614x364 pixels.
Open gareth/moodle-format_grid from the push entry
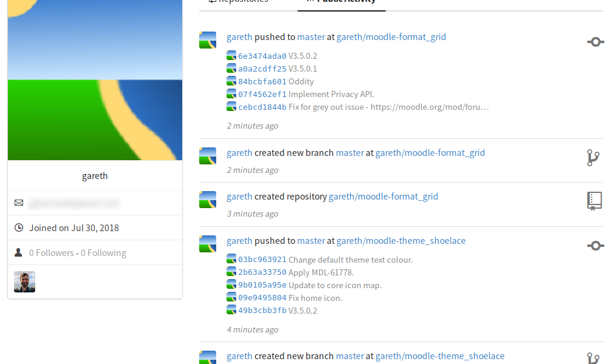tap(391, 37)
